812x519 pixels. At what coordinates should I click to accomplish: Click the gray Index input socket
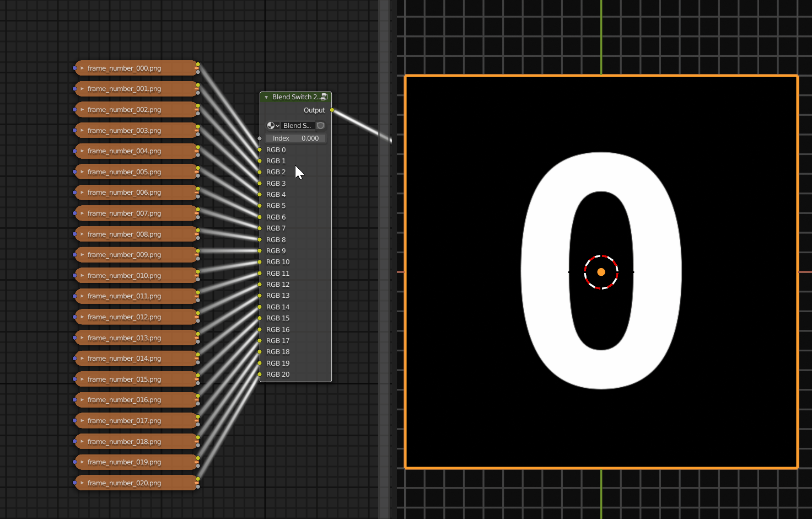pyautogui.click(x=260, y=138)
